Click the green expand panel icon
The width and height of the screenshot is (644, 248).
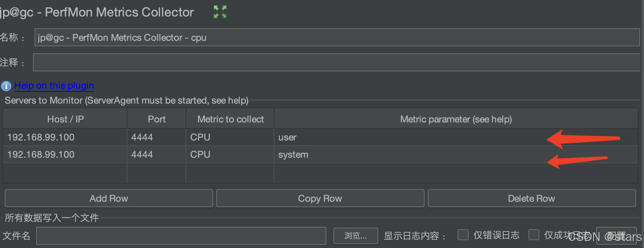pyautogui.click(x=220, y=12)
